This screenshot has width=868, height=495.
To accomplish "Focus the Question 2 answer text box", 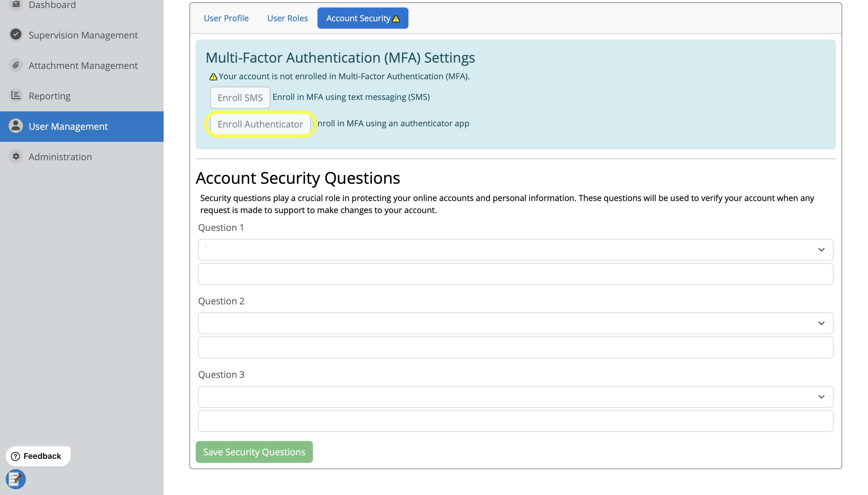I will pyautogui.click(x=515, y=347).
